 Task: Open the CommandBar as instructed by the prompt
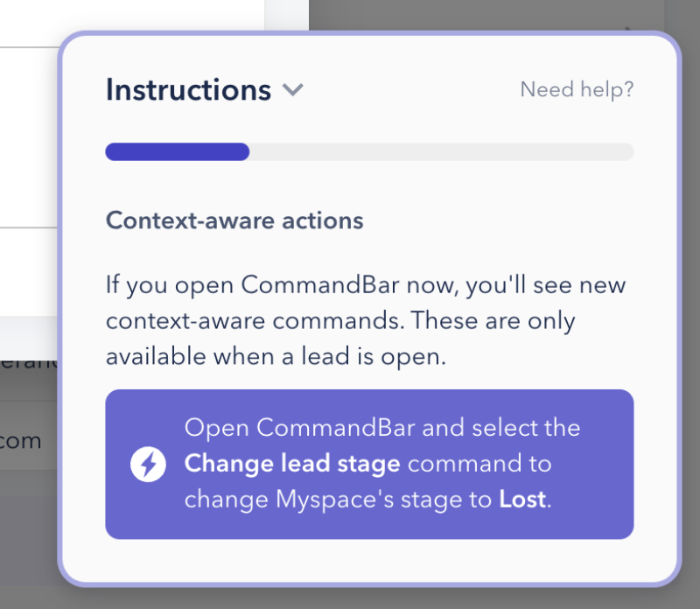pos(368,464)
